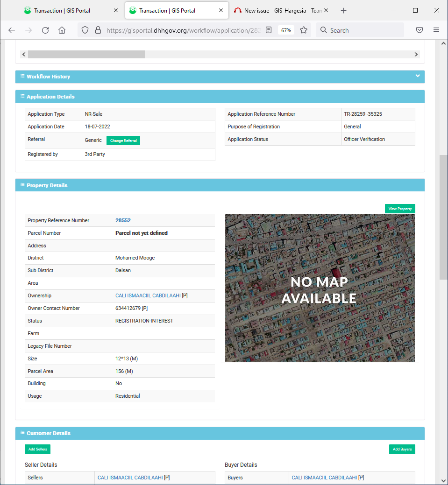Select the NR-Sale application type value
The height and width of the screenshot is (485, 448).
(93, 114)
